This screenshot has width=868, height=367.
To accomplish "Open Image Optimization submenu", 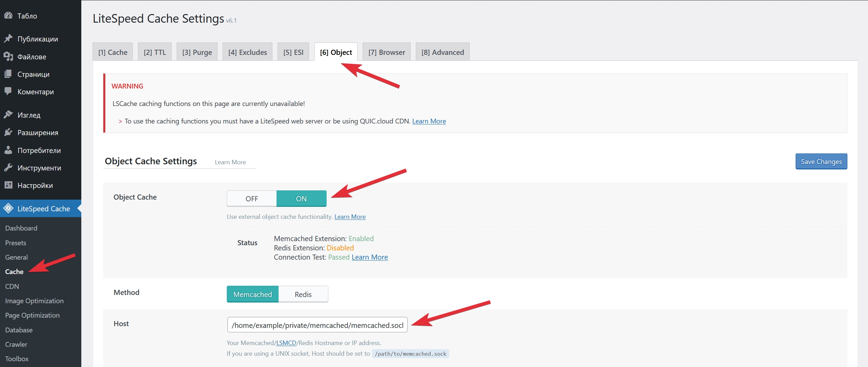I will click(x=34, y=300).
